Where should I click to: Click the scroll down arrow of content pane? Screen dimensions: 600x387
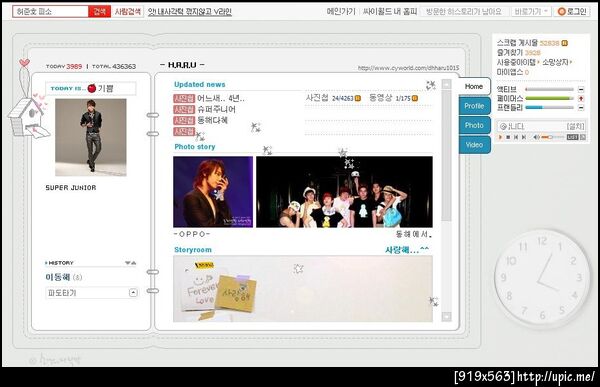(446, 317)
